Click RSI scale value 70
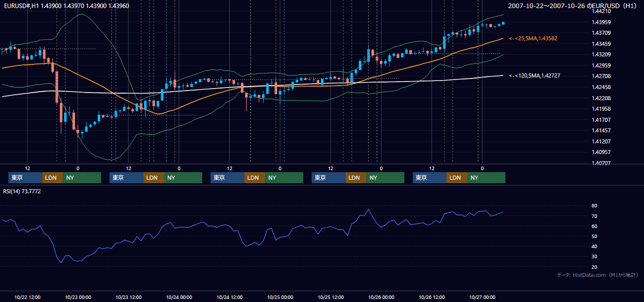Screen dimensions: 644x302 pyautogui.click(x=594, y=216)
